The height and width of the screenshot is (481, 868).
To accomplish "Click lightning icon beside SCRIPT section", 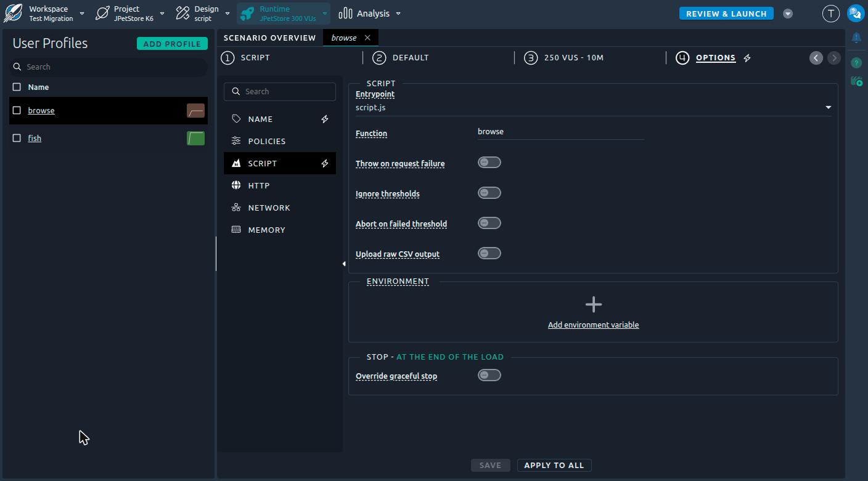I will tap(325, 163).
